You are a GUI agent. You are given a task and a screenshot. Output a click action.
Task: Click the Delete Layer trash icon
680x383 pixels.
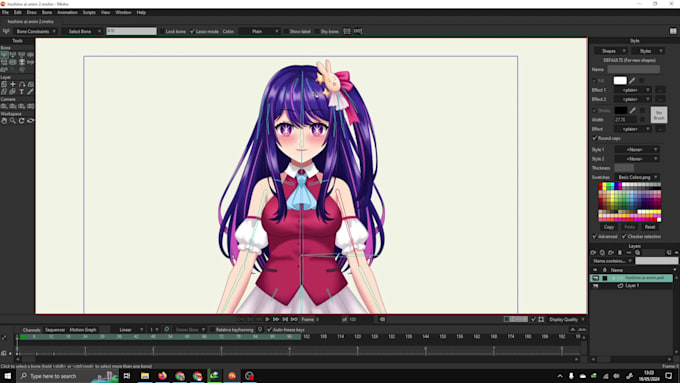(x=620, y=252)
